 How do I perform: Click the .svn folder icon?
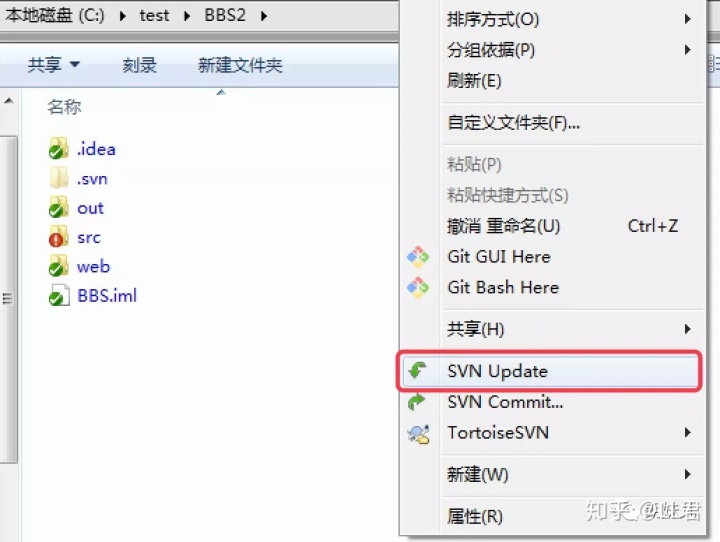click(58, 178)
